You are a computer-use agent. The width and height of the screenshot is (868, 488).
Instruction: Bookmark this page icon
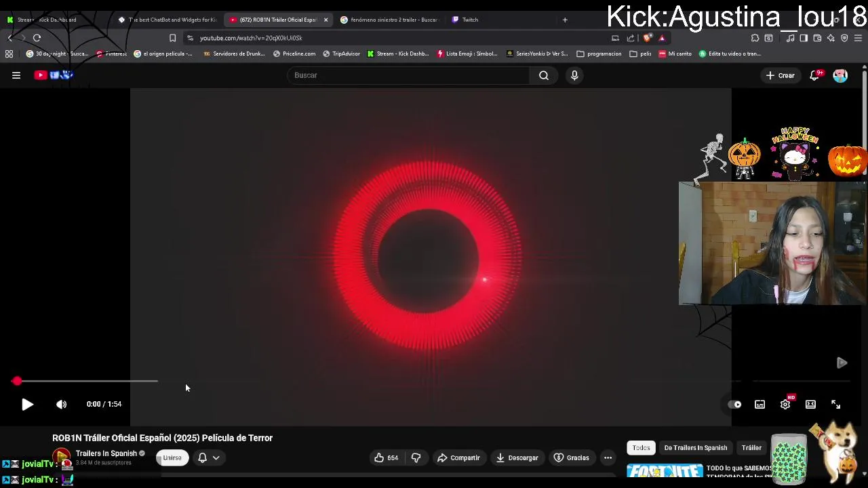(172, 38)
